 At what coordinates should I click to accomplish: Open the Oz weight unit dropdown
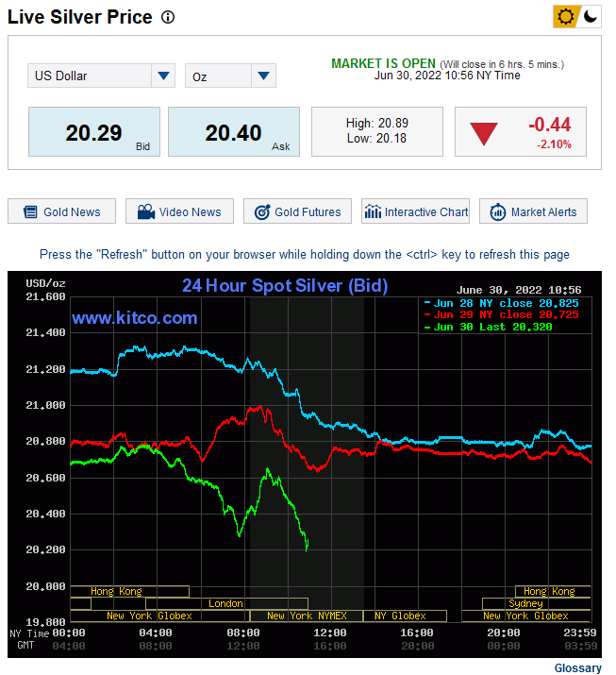pyautogui.click(x=230, y=76)
